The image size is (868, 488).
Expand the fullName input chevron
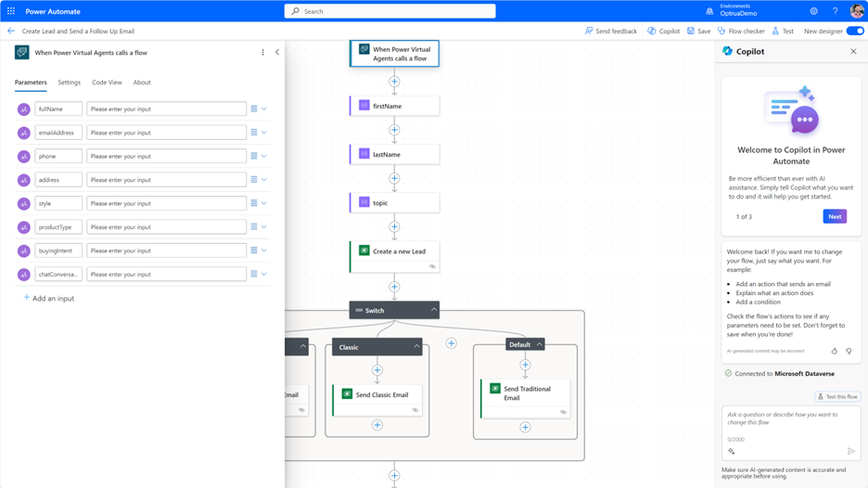coord(264,109)
